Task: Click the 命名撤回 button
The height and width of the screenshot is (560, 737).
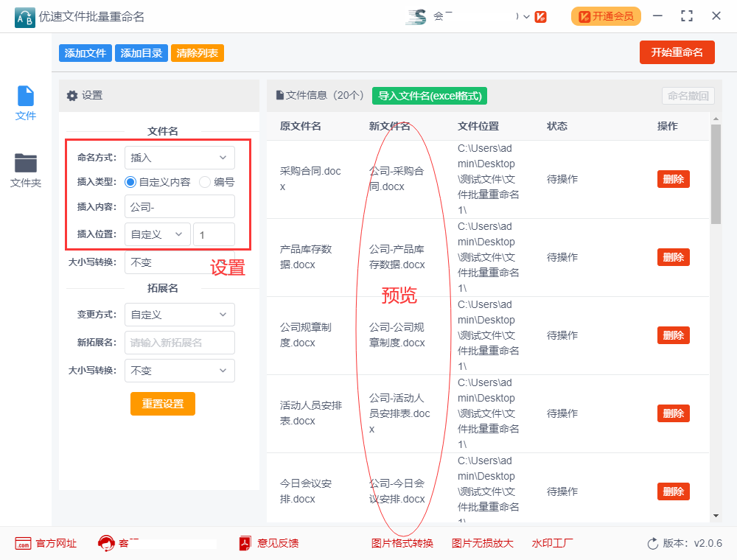Action: tap(688, 96)
